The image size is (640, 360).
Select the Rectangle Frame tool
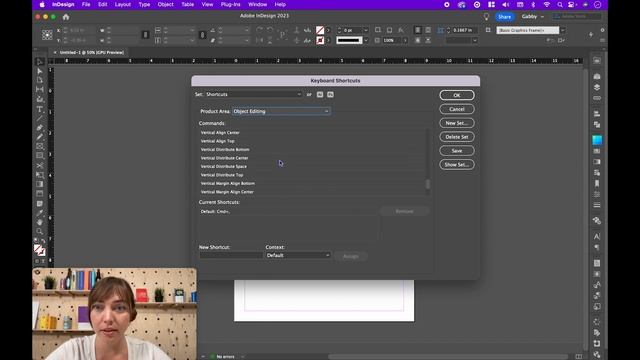[x=40, y=146]
